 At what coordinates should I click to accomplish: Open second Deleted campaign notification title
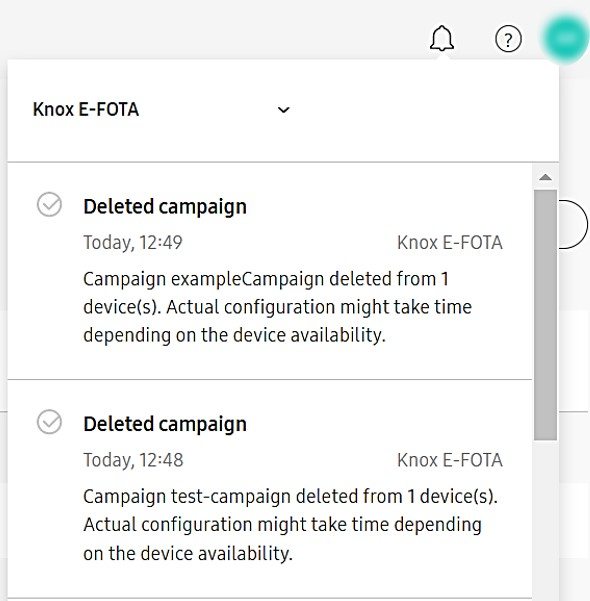(x=165, y=424)
